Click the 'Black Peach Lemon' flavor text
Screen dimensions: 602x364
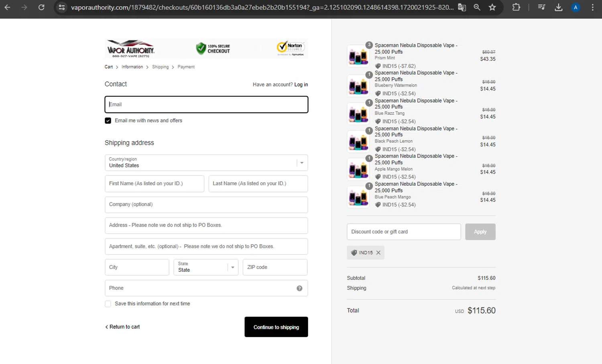tap(394, 141)
